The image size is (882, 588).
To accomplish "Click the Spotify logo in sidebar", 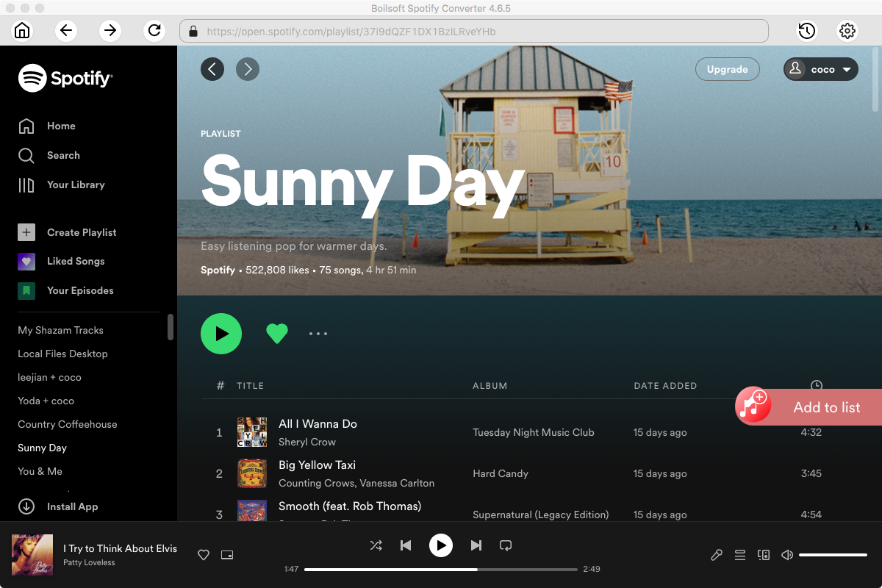I will tap(65, 78).
